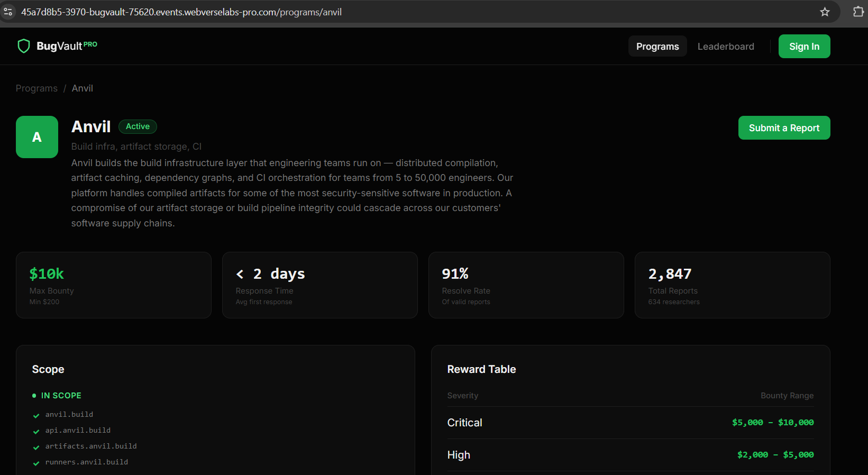
Task: Click the '634 researchers' text
Action: 674,302
